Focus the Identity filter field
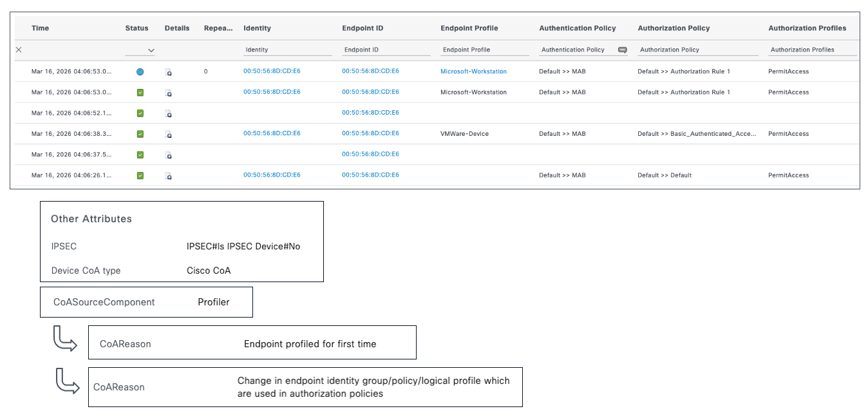Screen dimensions: 868x420 [x=288, y=50]
